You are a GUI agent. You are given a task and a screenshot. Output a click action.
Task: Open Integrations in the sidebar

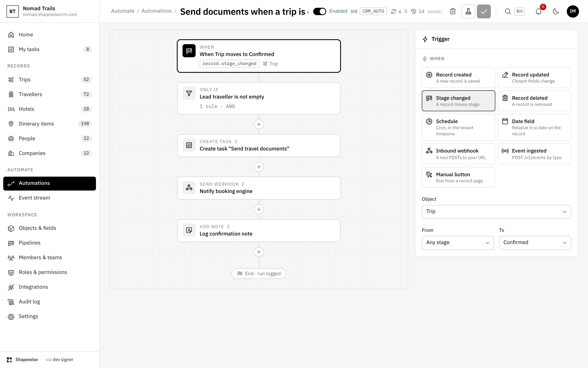tap(50, 287)
